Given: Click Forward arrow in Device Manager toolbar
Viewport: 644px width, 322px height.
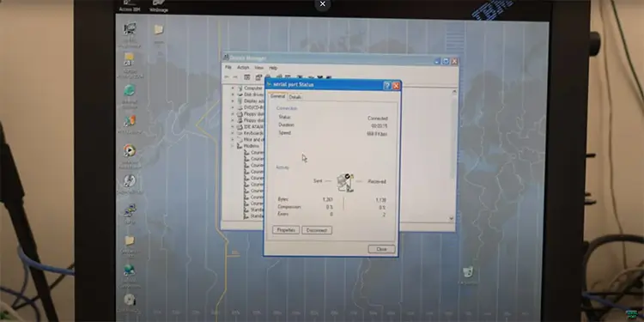Looking at the screenshot, I should pyautogui.click(x=235, y=77).
